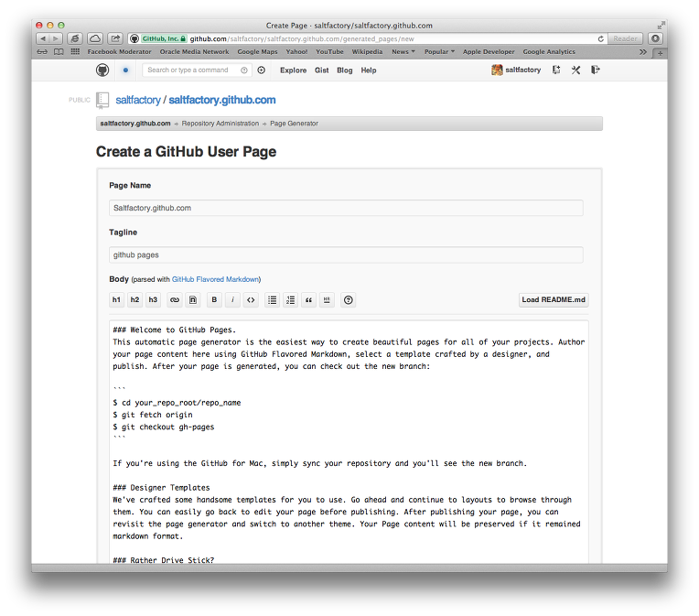This screenshot has width=699, height=616.
Task: Expand the News bookmarks dropdown
Action: 403,52
